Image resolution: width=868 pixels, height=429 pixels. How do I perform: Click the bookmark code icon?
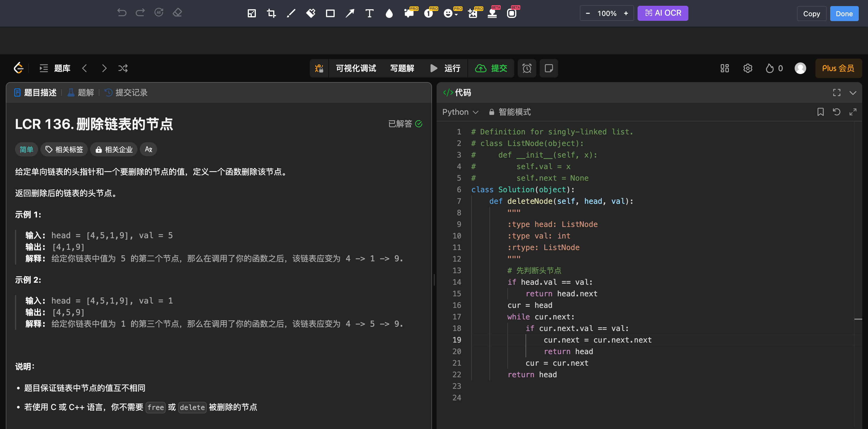[x=820, y=112]
